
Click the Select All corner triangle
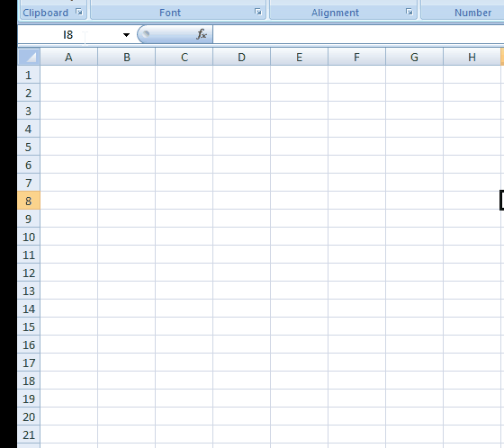29,58
